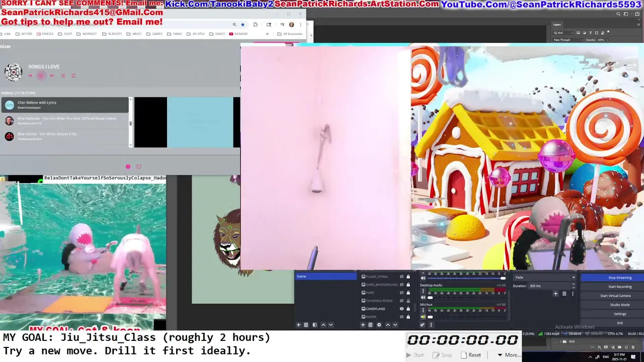Viewport: 644px width, 362px height.
Task: Open the browser extensions puzzle icon
Action: (x=256, y=24)
